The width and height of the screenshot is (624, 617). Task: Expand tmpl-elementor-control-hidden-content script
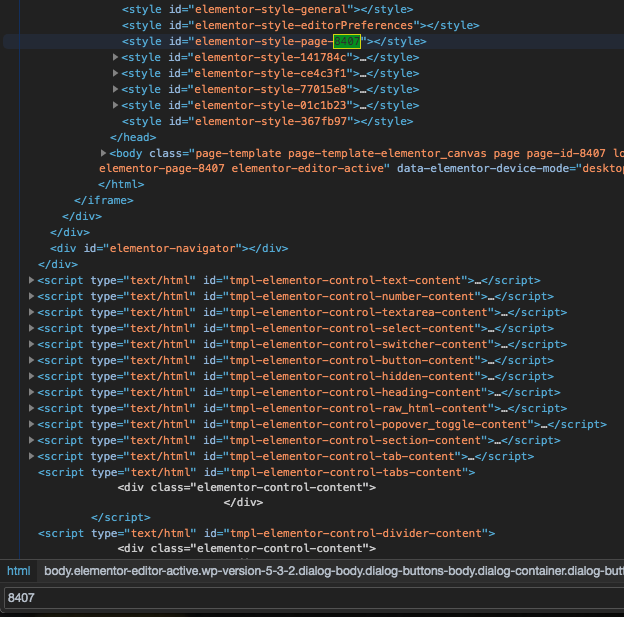[31, 376]
